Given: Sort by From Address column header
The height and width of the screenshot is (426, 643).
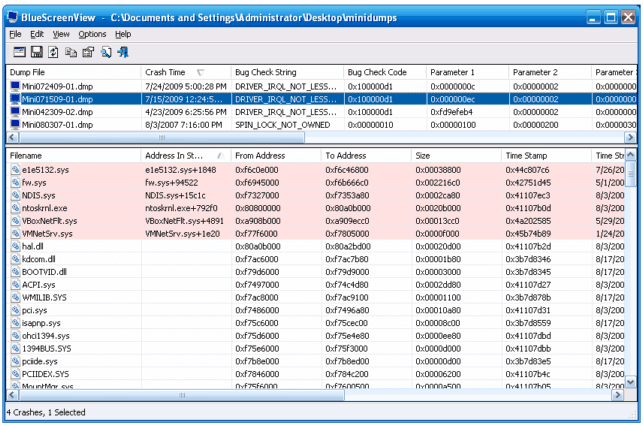Looking at the screenshot, I should click(276, 155).
